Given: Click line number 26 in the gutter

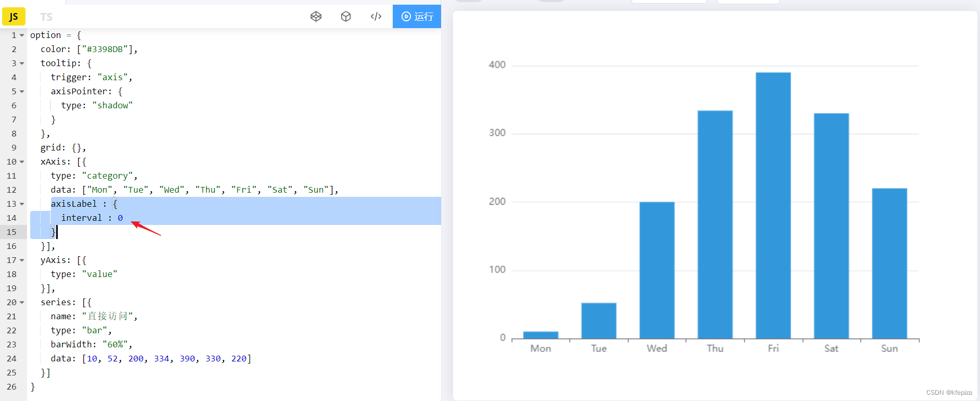Looking at the screenshot, I should click(11, 387).
